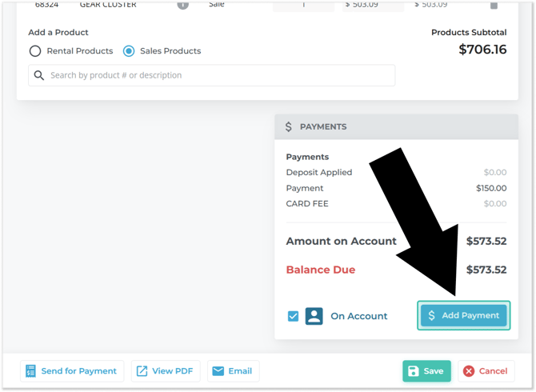Click the product search magnifier icon
Image resolution: width=536 pixels, height=392 pixels.
point(38,75)
